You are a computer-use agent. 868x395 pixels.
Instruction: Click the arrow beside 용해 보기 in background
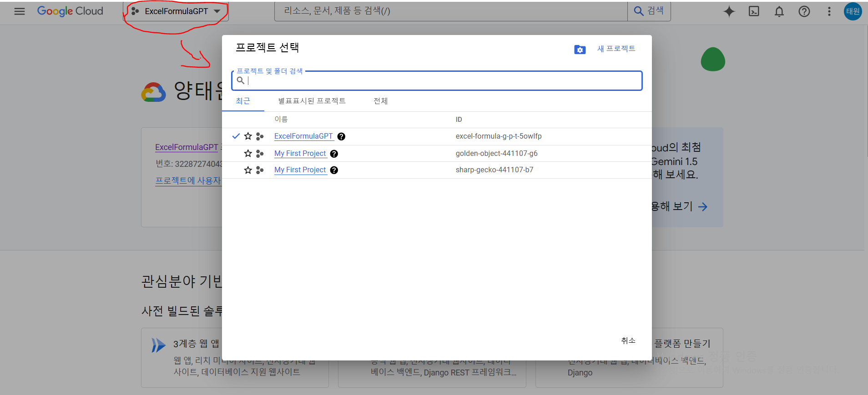pos(703,207)
